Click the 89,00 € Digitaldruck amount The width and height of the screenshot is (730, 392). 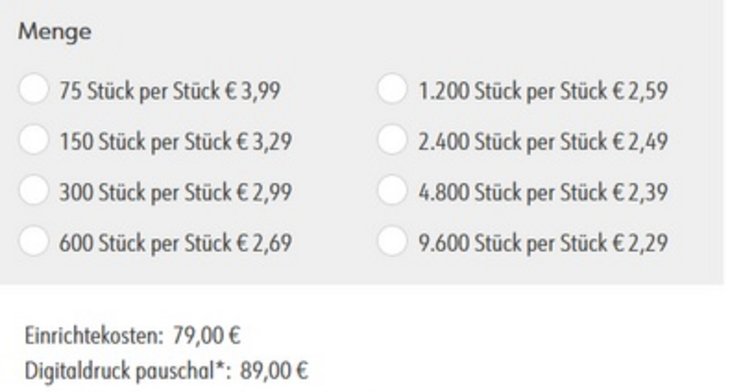(274, 372)
